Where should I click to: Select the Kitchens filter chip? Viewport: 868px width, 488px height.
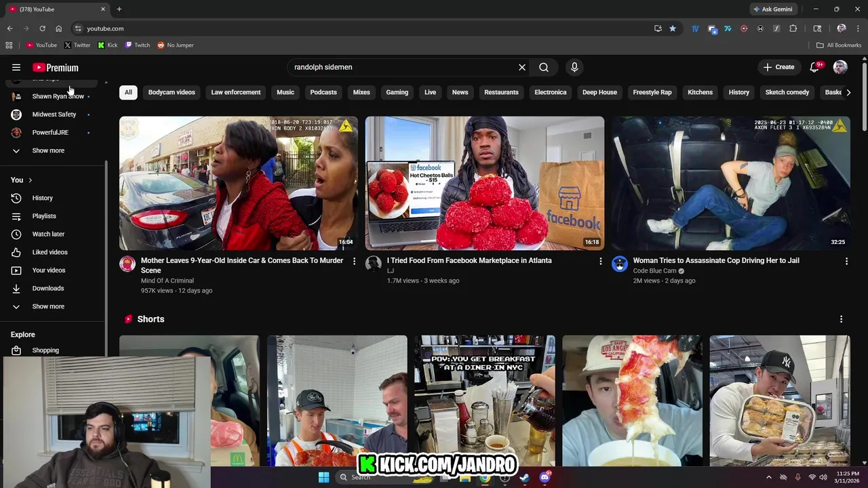coord(701,92)
